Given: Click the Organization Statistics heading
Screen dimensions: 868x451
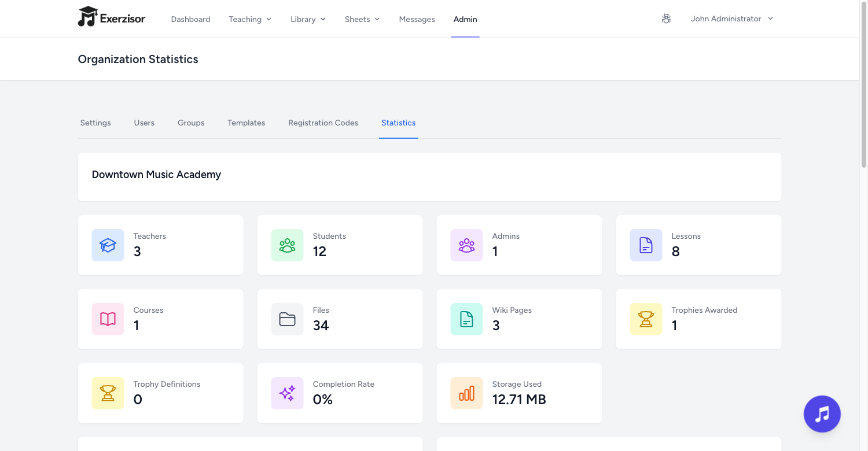Looking at the screenshot, I should pos(138,59).
